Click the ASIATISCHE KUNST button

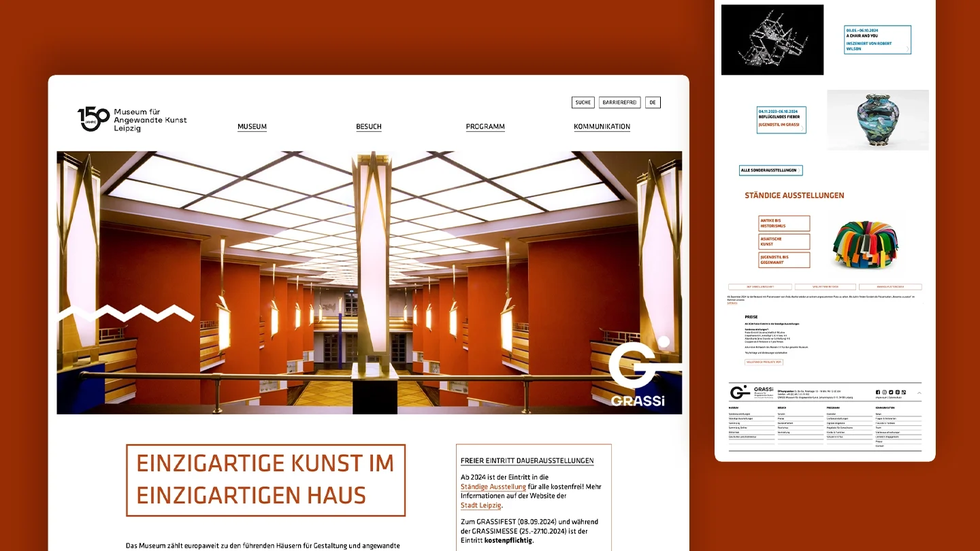click(784, 241)
